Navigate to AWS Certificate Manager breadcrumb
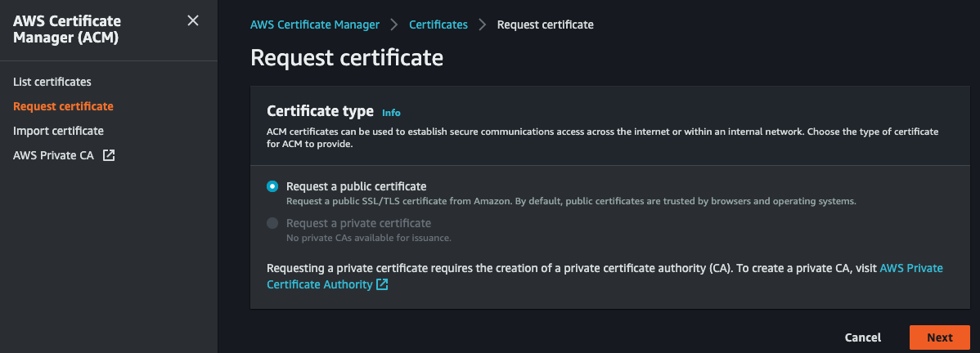This screenshot has height=353, width=980. [315, 25]
